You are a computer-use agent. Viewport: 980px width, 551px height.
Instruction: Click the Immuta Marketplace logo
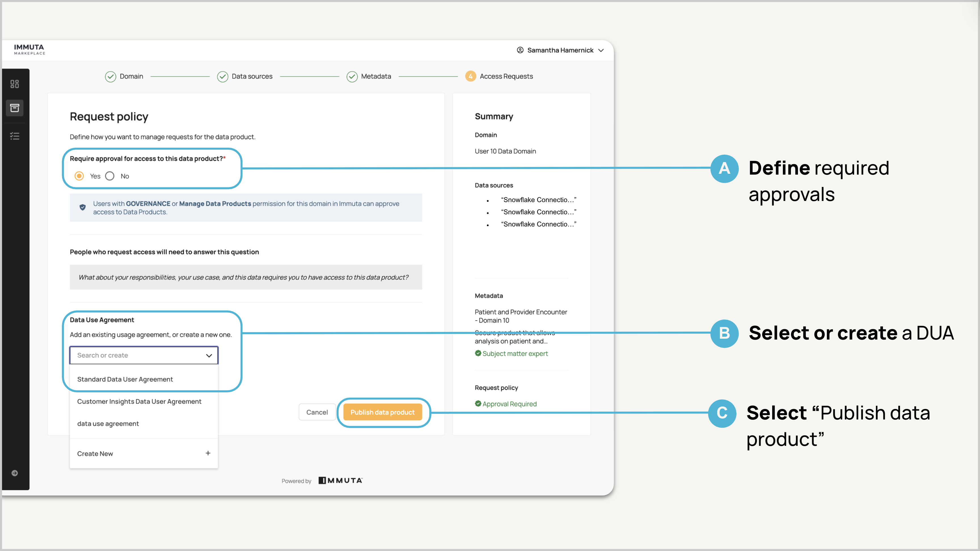pyautogui.click(x=29, y=49)
